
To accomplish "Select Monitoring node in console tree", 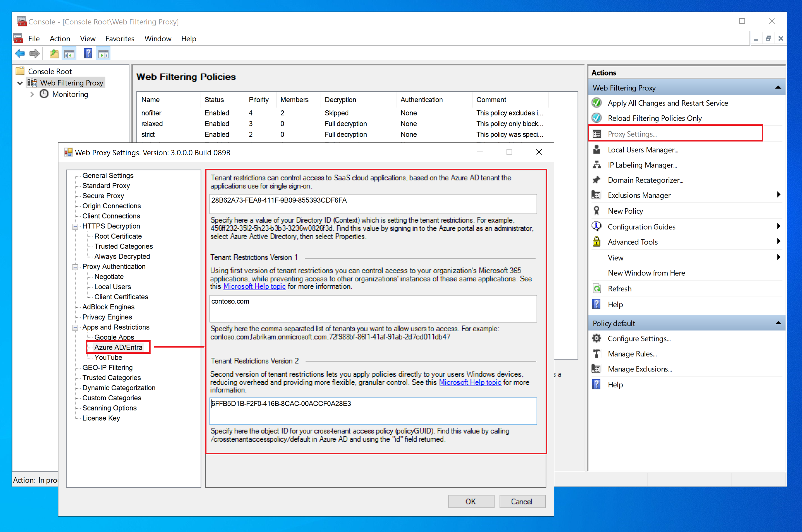I will tap(70, 94).
